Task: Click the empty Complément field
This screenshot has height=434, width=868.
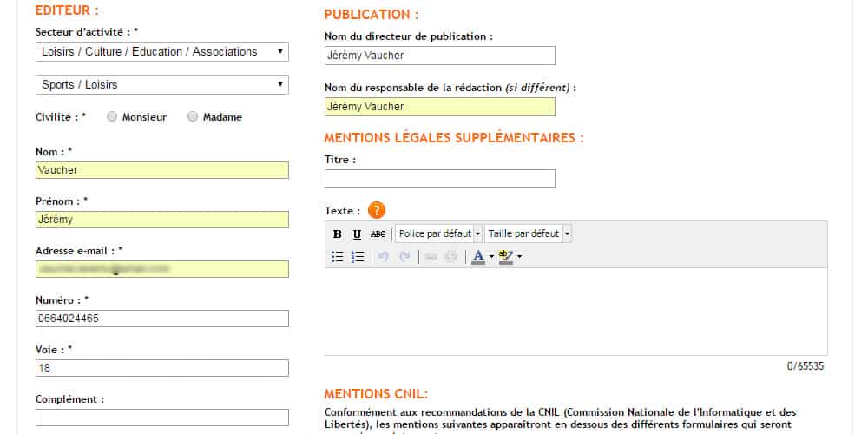Action: click(162, 418)
